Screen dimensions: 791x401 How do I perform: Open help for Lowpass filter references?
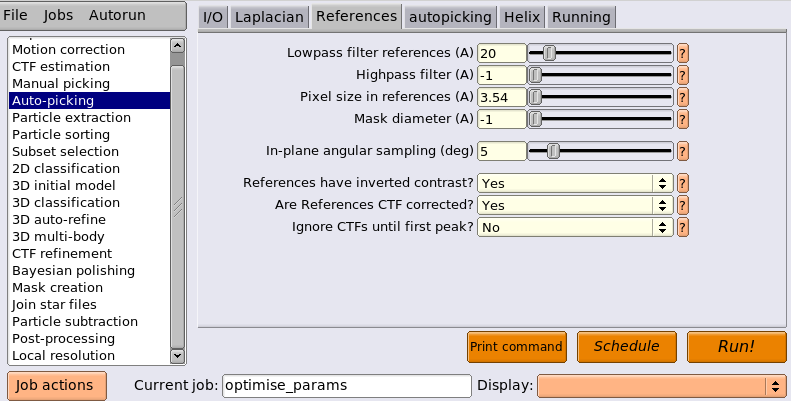tap(683, 53)
